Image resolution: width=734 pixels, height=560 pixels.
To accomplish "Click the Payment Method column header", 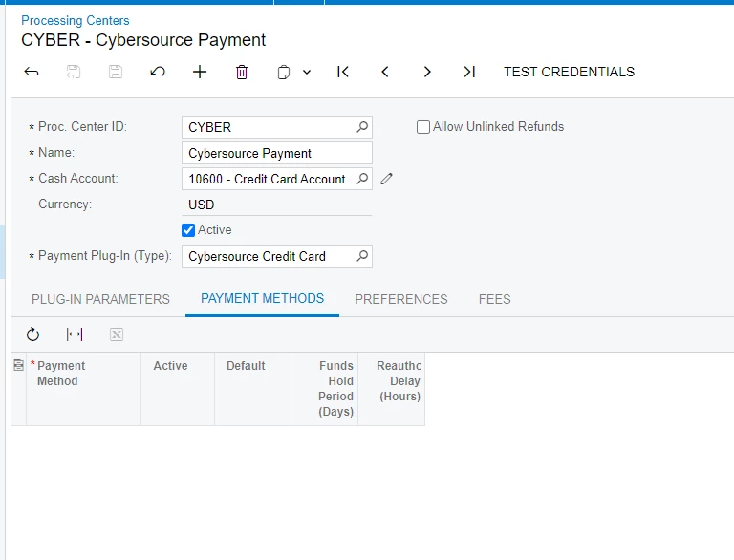I will pyautogui.click(x=83, y=389).
